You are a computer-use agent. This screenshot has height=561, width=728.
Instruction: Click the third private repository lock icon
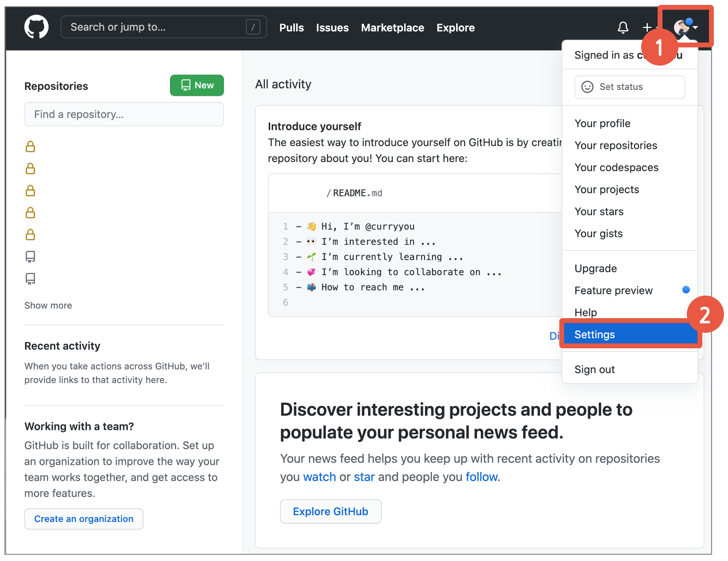point(30,191)
